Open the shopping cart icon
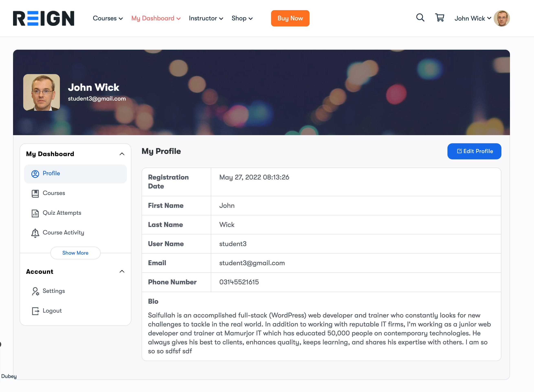Screen dimensions: 534x392 coord(440,18)
